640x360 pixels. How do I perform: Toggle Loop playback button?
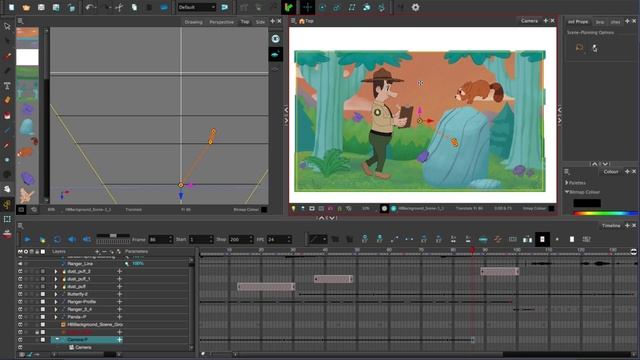[57, 240]
